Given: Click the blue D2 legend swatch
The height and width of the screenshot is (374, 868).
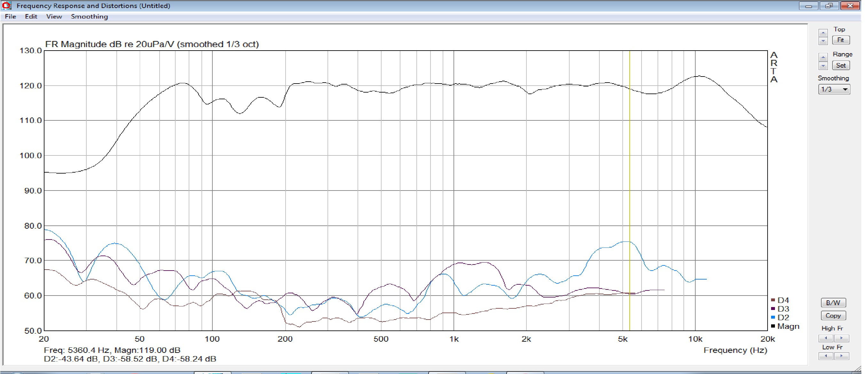Looking at the screenshot, I should [x=773, y=317].
